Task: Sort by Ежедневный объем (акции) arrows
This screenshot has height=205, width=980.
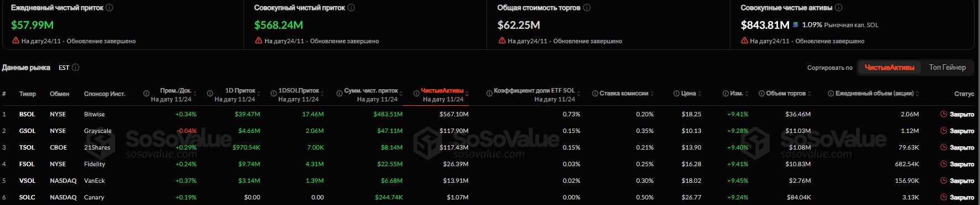Action: 917,94
